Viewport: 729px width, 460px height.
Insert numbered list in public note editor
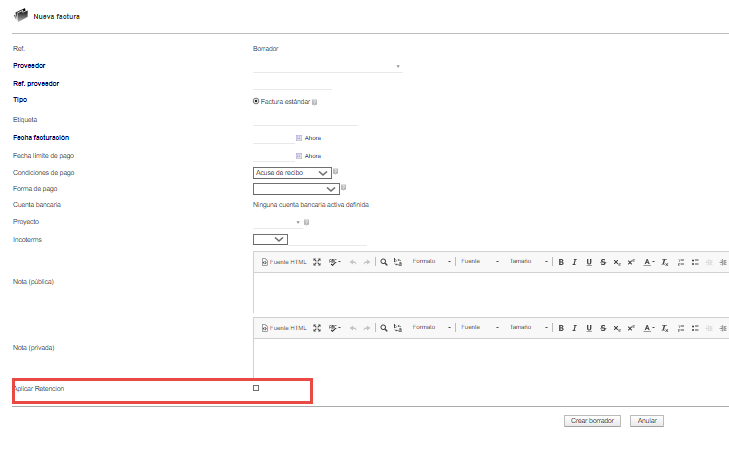point(681,262)
